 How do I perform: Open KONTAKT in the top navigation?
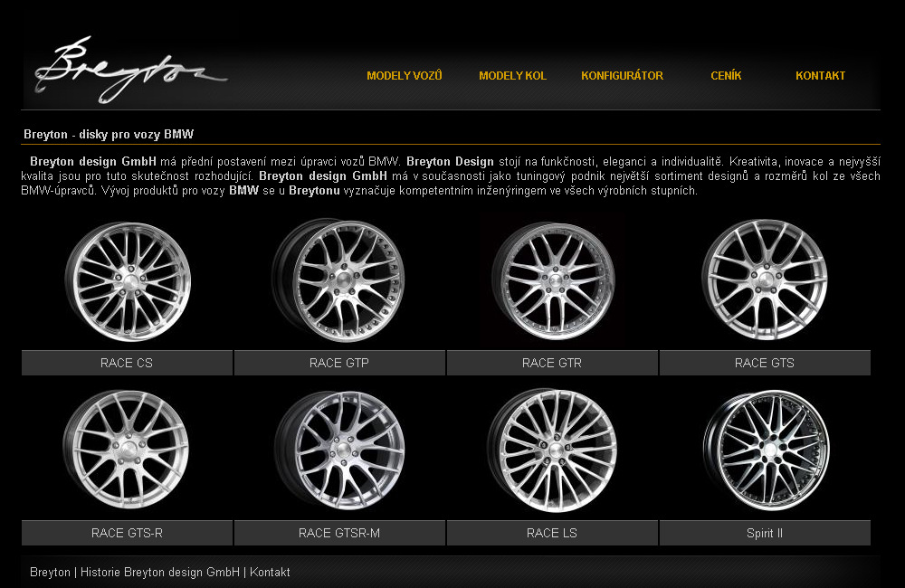click(820, 76)
